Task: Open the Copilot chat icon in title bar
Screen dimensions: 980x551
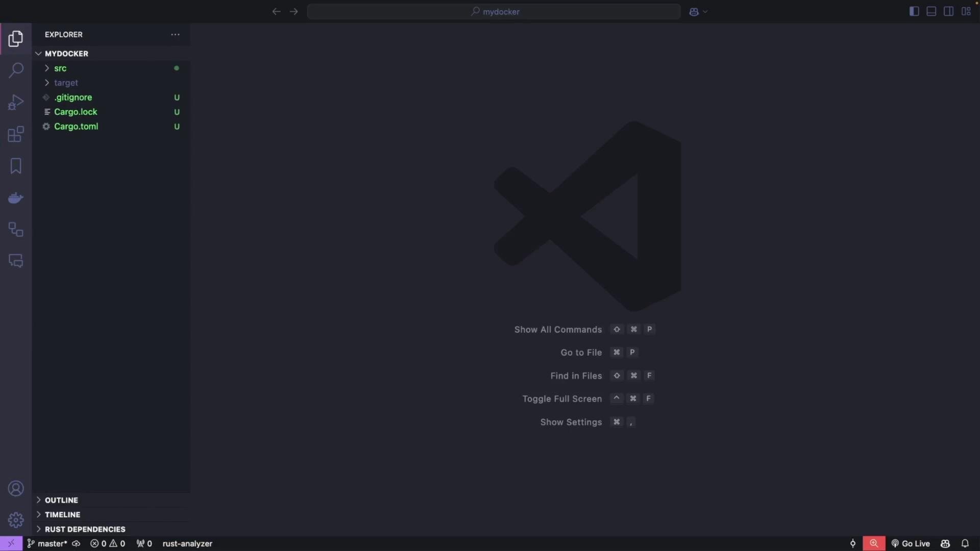Action: [694, 12]
